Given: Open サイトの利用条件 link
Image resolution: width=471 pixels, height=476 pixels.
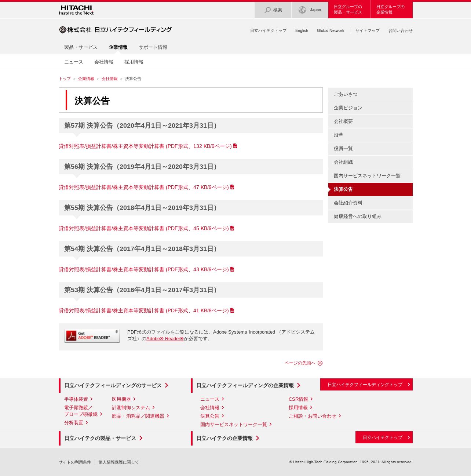Looking at the screenshot, I should (x=75, y=462).
